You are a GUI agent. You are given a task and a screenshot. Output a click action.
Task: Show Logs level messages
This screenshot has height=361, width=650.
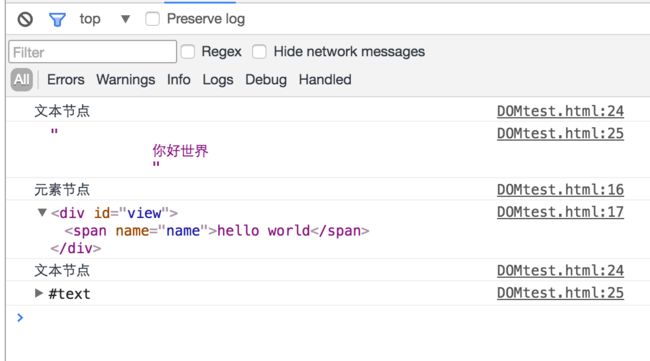tap(218, 80)
